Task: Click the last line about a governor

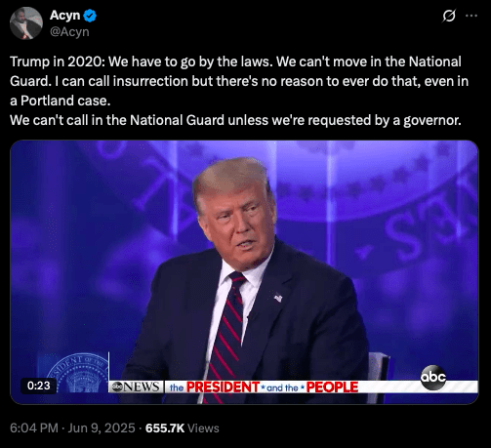Action: click(x=235, y=120)
